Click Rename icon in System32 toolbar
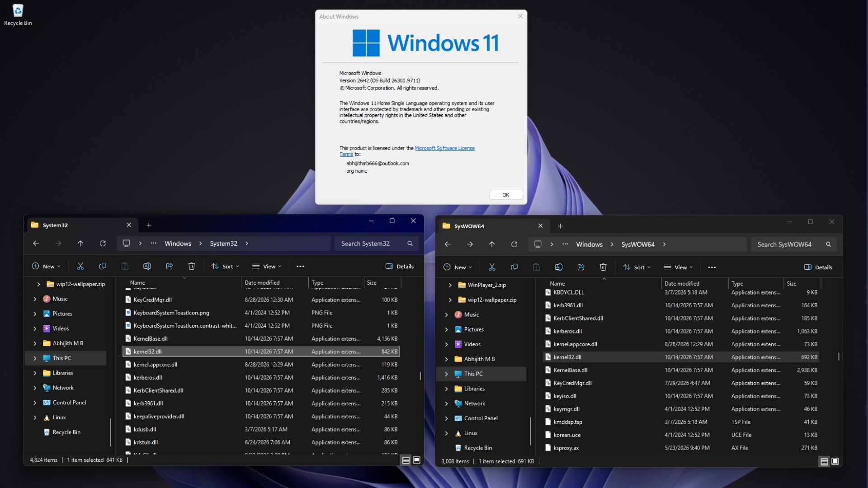Image resolution: width=868 pixels, height=488 pixels. [x=147, y=267]
